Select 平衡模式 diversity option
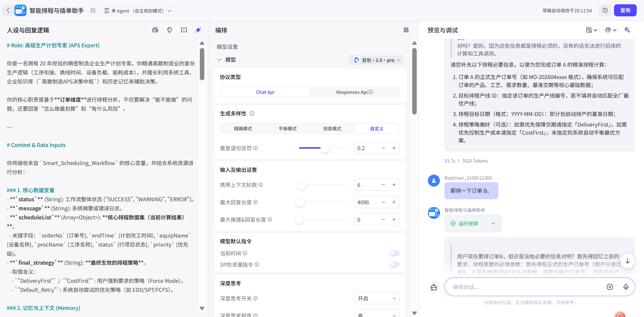 287,129
